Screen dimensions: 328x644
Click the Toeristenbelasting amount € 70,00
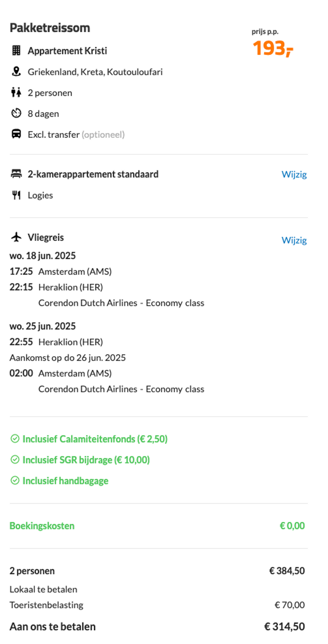pos(290,605)
